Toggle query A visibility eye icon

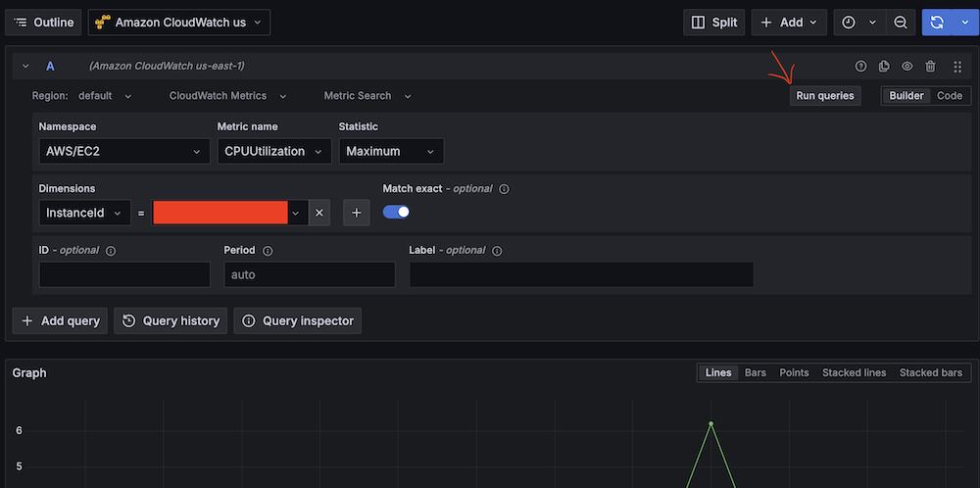pyautogui.click(x=906, y=66)
